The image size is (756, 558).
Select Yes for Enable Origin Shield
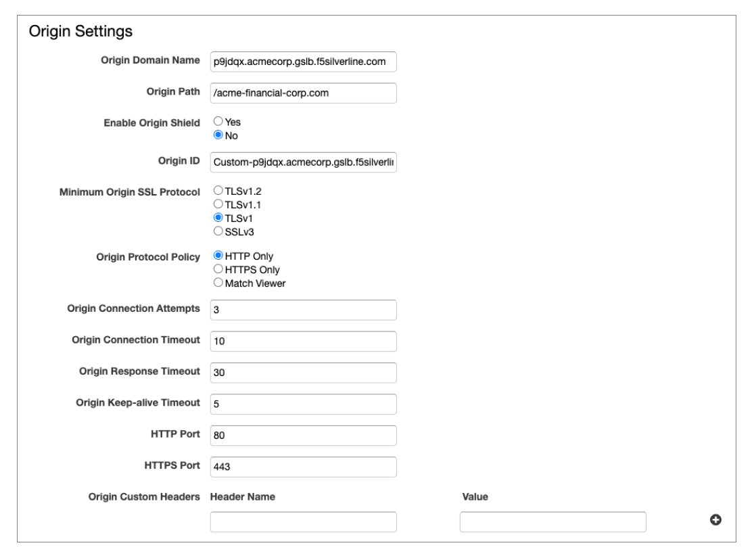pyautogui.click(x=218, y=122)
